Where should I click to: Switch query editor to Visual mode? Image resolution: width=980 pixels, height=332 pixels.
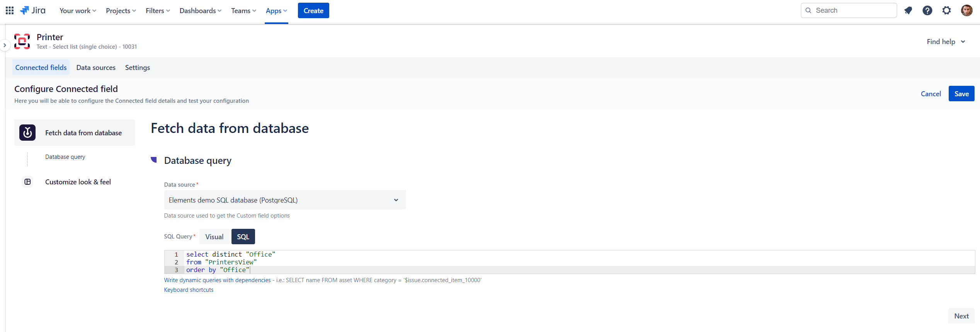click(x=214, y=237)
